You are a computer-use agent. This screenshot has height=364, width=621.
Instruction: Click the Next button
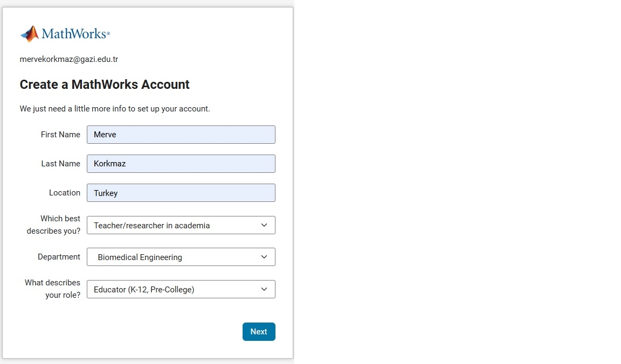coord(259,332)
